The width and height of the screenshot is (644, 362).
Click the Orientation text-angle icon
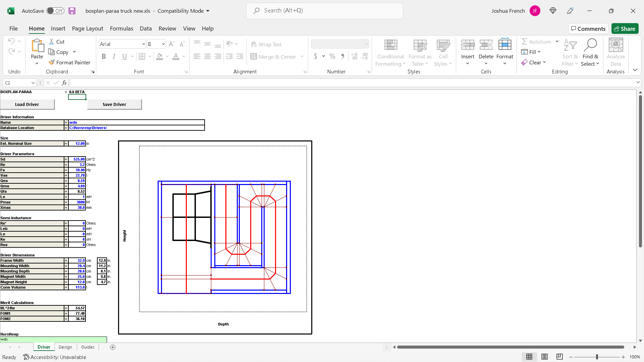229,44
